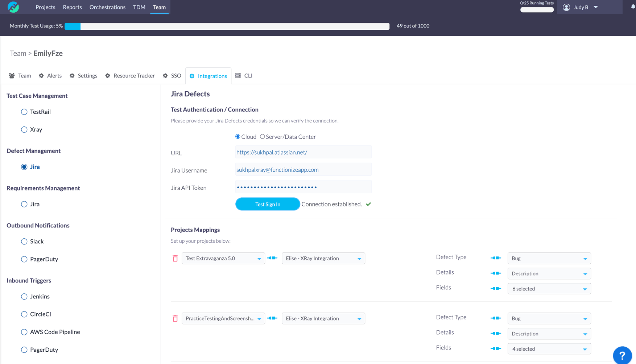The width and height of the screenshot is (636, 364).
Task: Click connector icon beside Test Extravaganza 5.0
Action: pyautogui.click(x=272, y=258)
